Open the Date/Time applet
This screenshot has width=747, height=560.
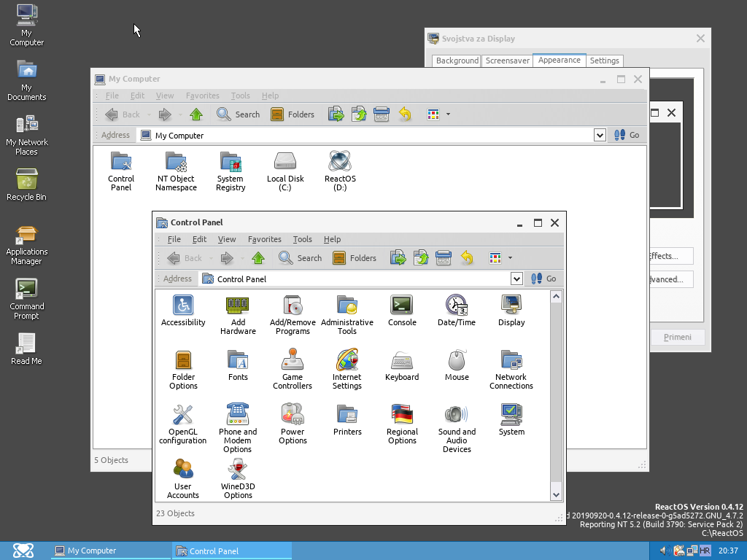click(457, 311)
